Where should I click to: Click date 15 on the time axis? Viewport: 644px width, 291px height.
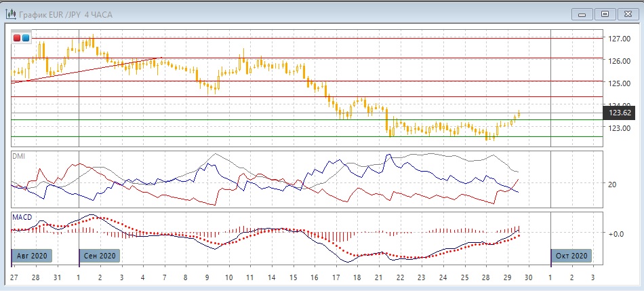pos(293,278)
